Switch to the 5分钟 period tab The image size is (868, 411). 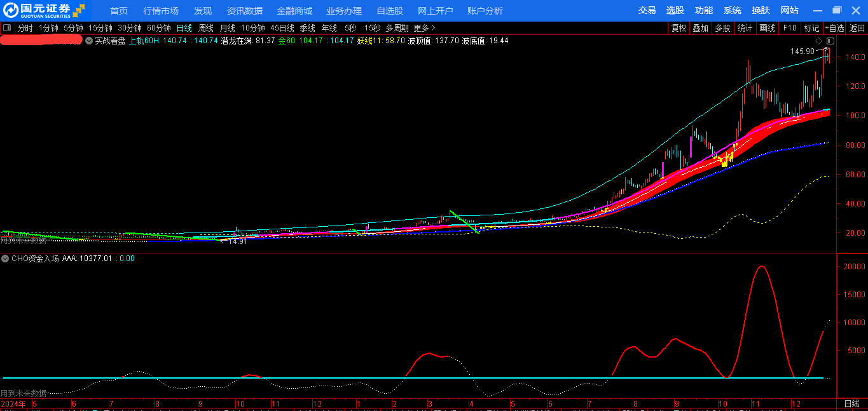click(x=73, y=28)
